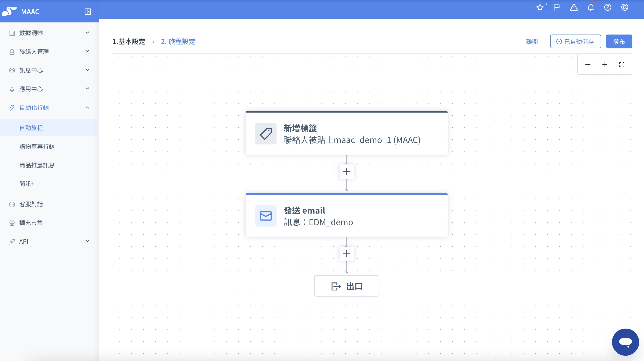
Task: Open the help question mark icon
Action: coord(608,7)
